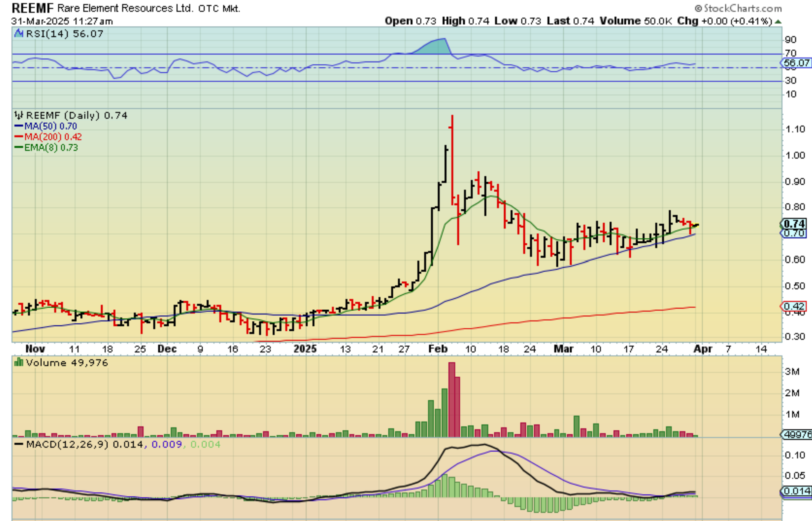Click the Feb label on date axis
Screen dimensions: 812x521
(438, 349)
